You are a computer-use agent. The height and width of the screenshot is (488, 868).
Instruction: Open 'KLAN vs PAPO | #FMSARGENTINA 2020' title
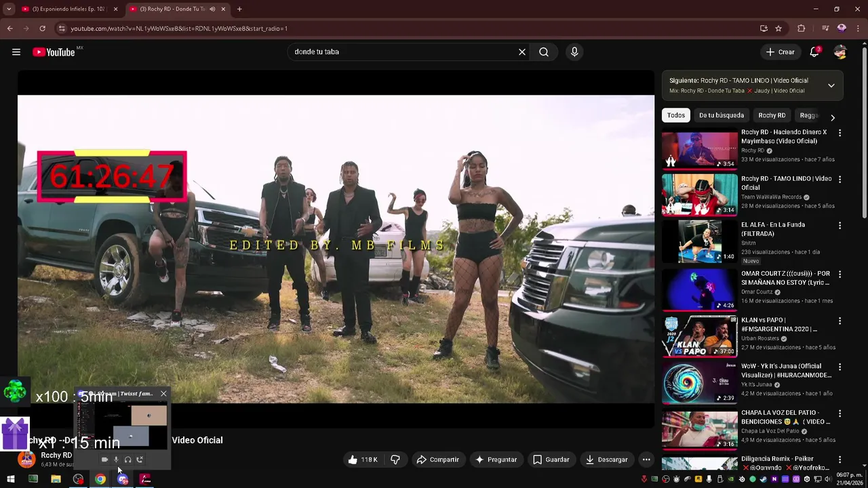(x=779, y=324)
